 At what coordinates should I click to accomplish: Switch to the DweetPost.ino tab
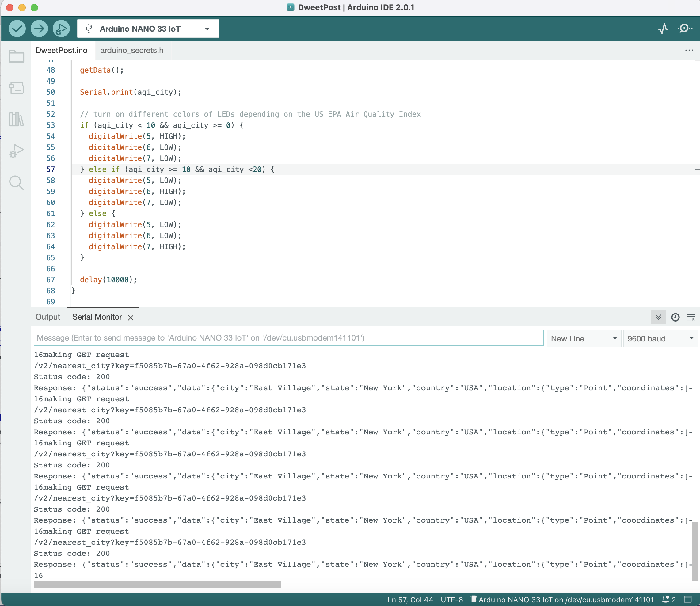[62, 50]
